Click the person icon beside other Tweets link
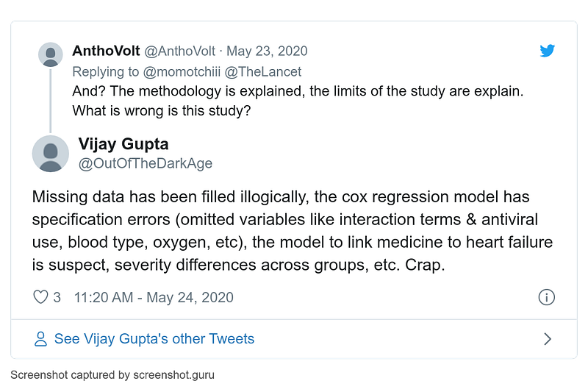The width and height of the screenshot is (588, 392). click(41, 339)
